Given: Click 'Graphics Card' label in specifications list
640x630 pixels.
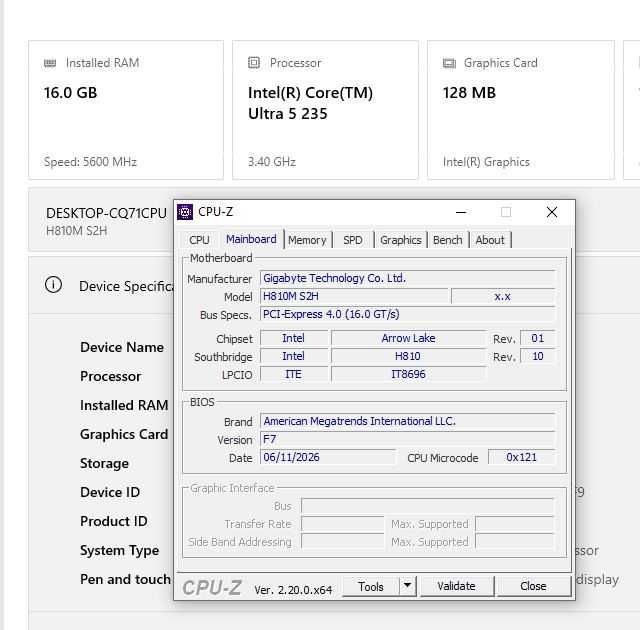Looking at the screenshot, I should coord(124,434).
